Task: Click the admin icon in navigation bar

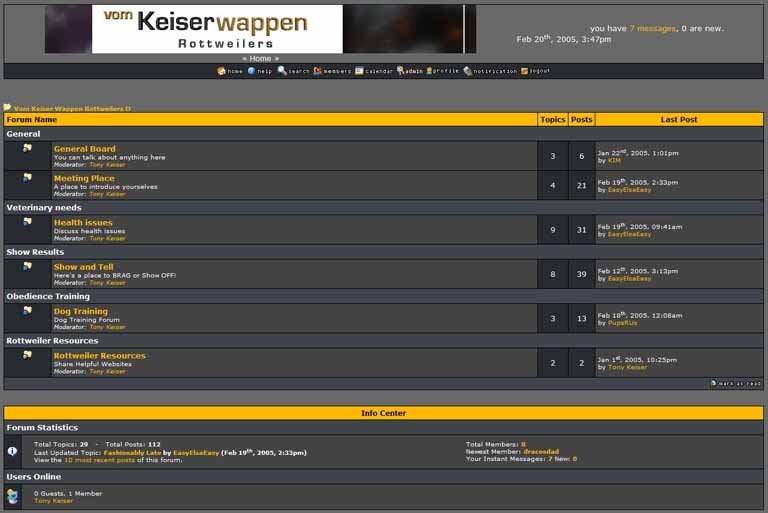Action: coord(401,71)
